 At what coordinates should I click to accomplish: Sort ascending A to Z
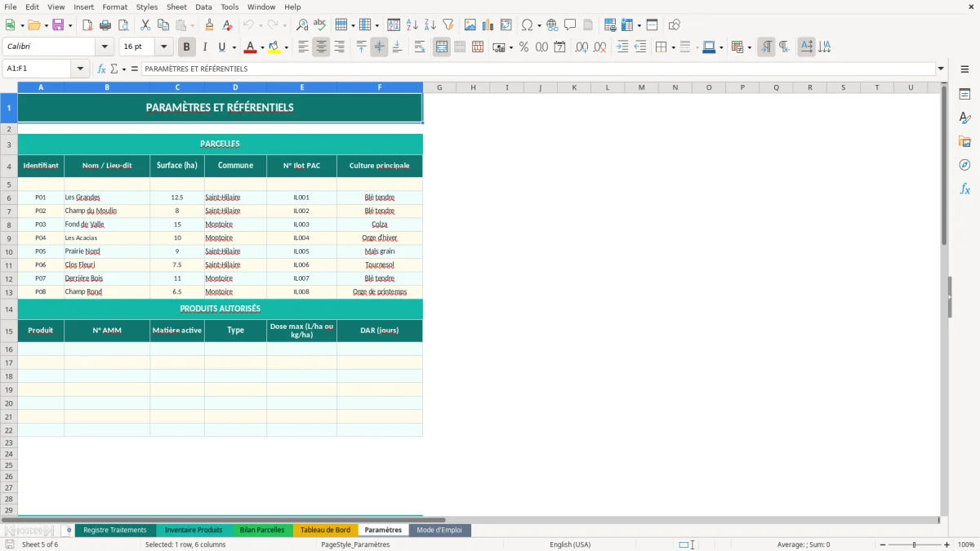click(412, 25)
